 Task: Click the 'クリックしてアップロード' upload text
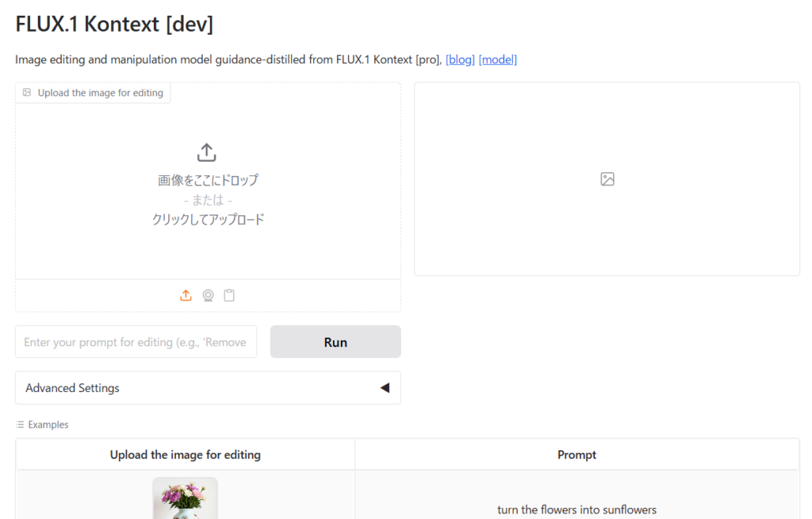pyautogui.click(x=208, y=220)
